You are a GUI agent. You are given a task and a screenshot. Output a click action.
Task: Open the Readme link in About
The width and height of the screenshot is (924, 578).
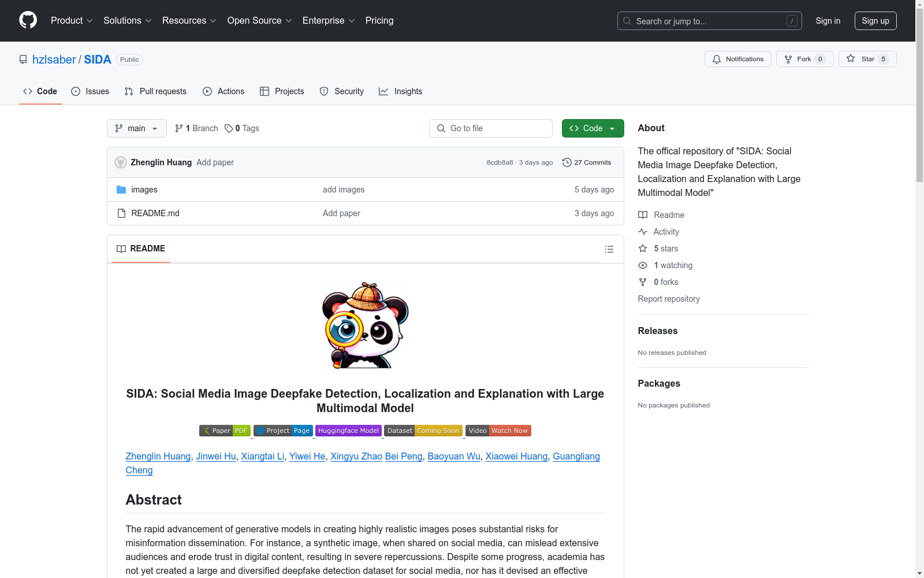tap(661, 215)
